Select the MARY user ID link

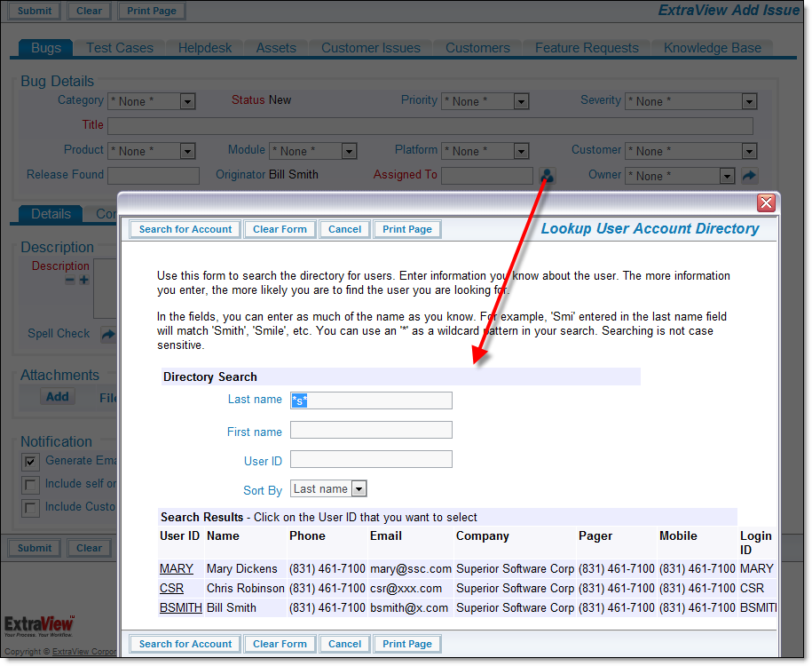[x=176, y=569]
